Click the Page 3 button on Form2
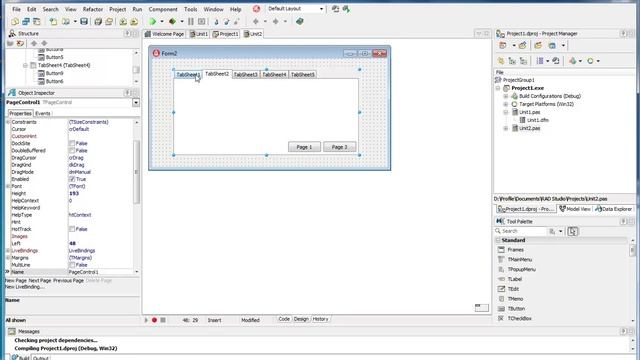 339,147
